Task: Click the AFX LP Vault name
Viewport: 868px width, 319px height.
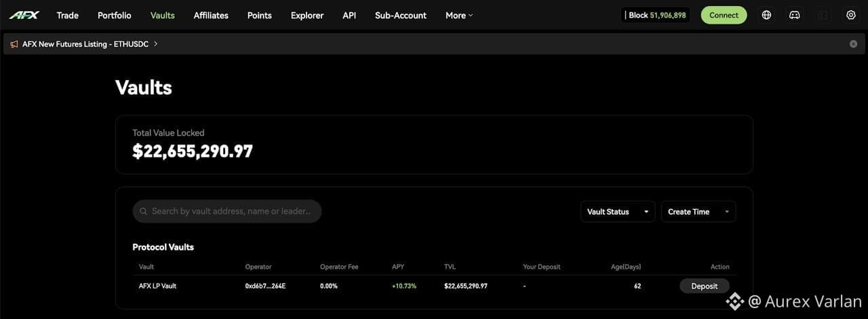Action: (x=157, y=286)
